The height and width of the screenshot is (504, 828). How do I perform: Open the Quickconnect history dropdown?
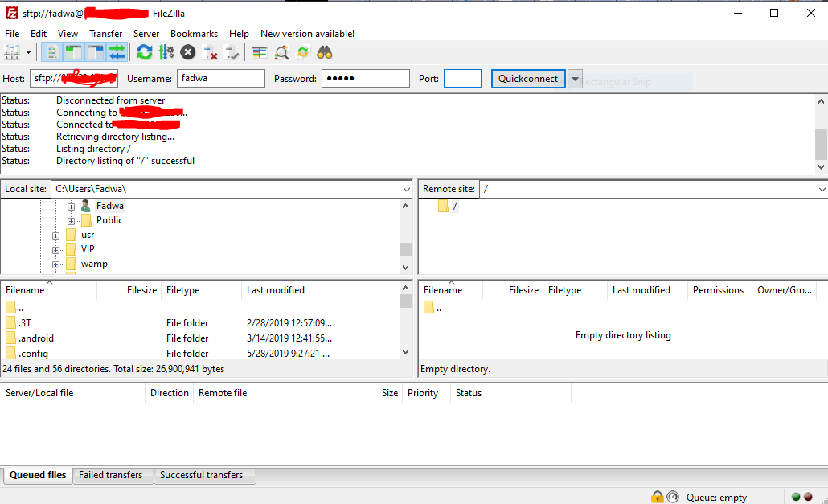tap(575, 79)
